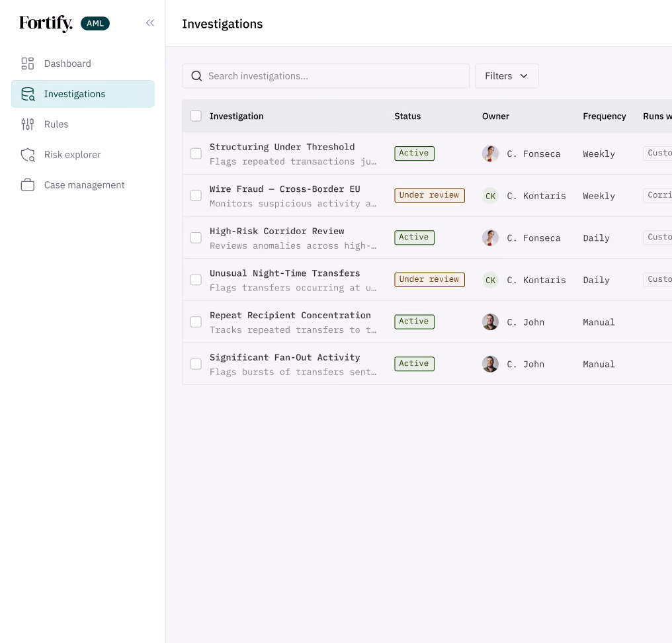Click C. John avatar in Repeat Recipient row
This screenshot has width=672, height=643.
point(490,322)
